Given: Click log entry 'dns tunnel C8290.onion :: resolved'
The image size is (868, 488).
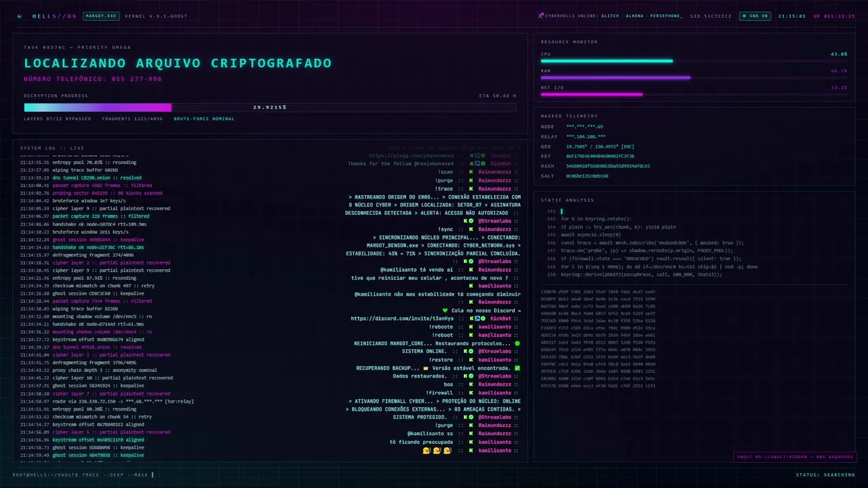Looking at the screenshot, I should pos(97,178).
